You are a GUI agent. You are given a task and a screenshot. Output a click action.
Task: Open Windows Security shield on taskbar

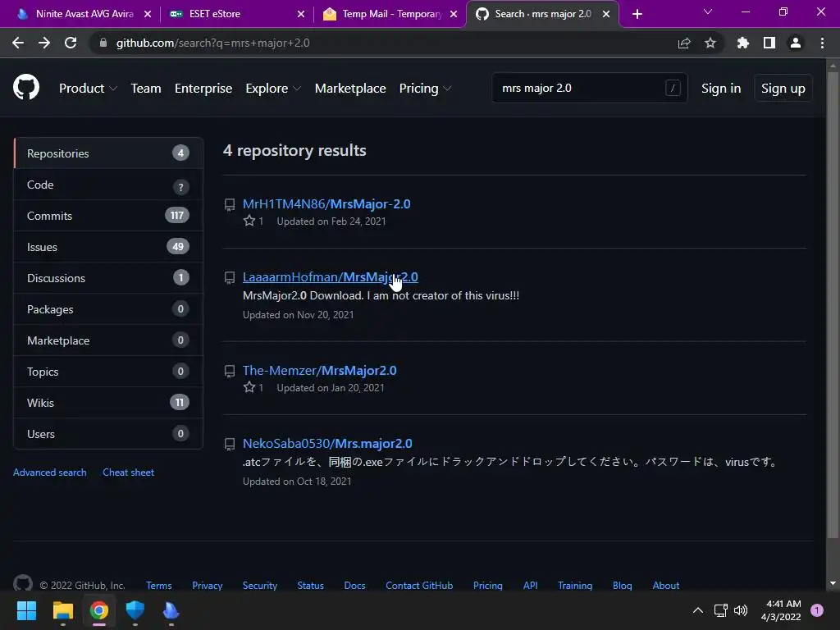pos(135,610)
